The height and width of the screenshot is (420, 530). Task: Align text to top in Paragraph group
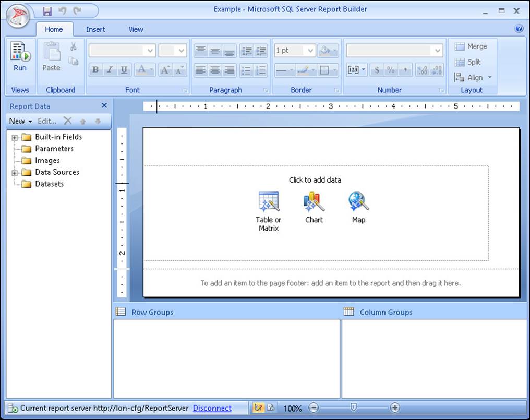coord(201,51)
